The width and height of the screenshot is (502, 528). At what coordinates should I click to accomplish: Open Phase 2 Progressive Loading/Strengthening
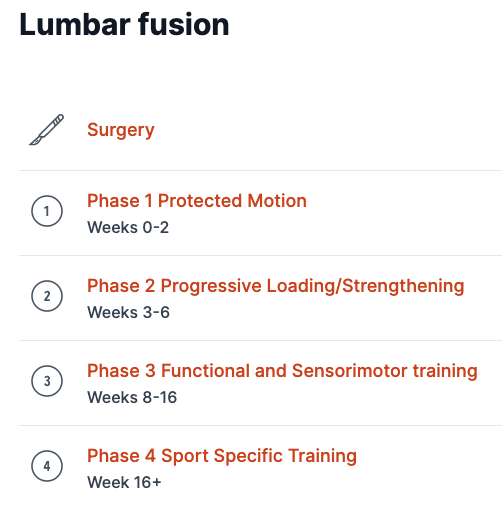coord(276,286)
